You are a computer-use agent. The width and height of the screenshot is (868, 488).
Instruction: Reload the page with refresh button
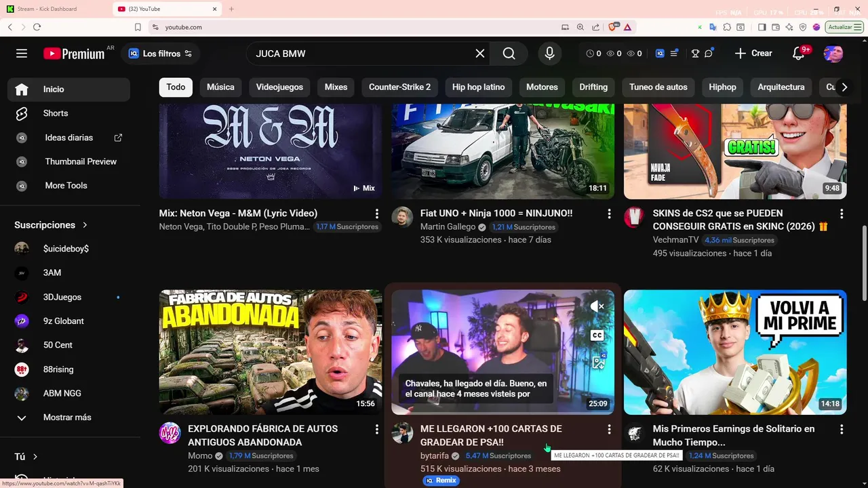37,27
